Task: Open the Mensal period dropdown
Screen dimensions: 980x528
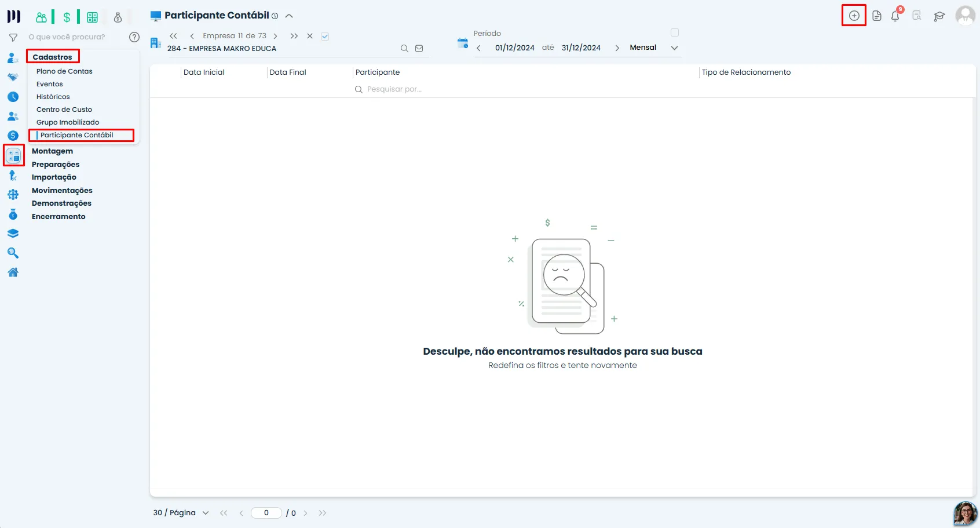Action: pos(655,48)
